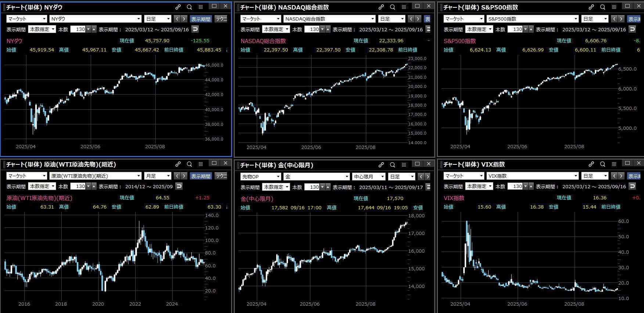The image size is (644, 313).
Task: Increase 本数 count in NASDAQ panel
Action: coord(328,29)
